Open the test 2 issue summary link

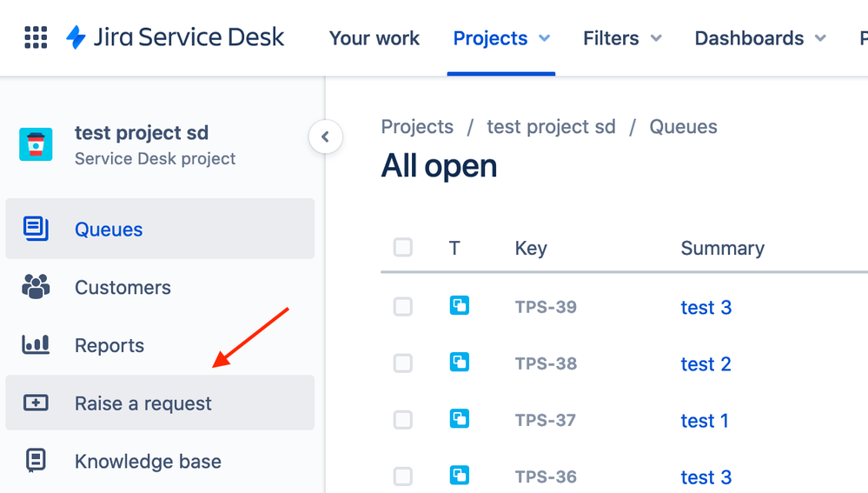pyautogui.click(x=706, y=364)
